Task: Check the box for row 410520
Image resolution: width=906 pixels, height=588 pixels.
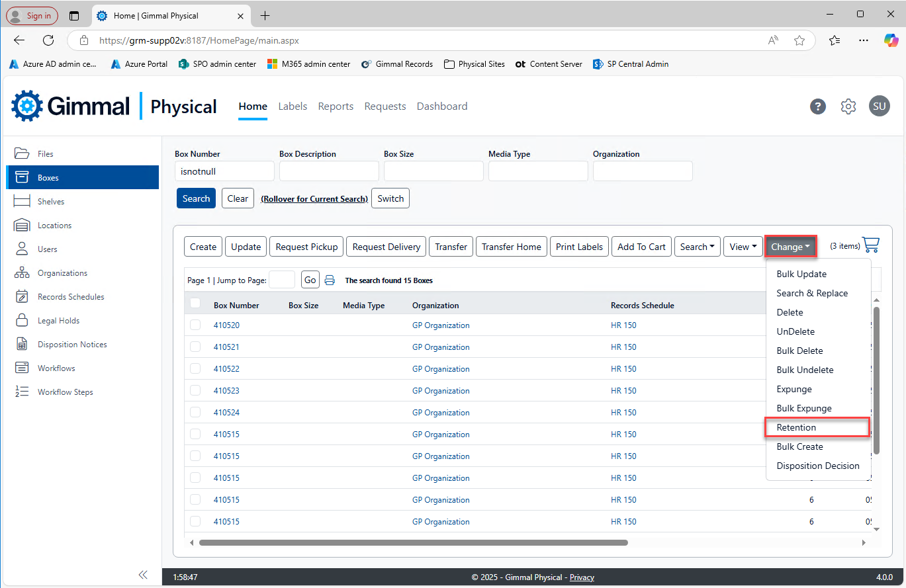Action: [195, 325]
